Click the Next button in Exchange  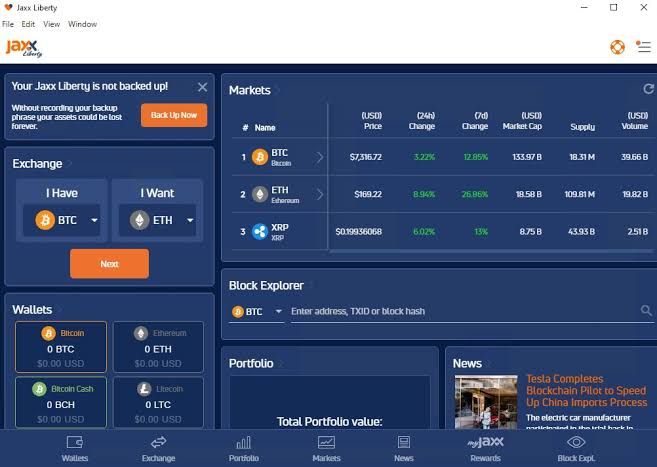click(109, 264)
